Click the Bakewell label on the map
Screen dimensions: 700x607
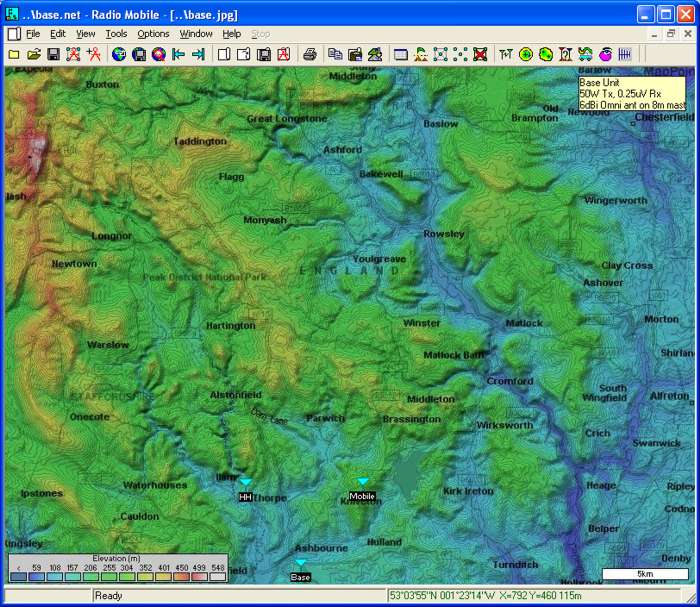coord(381,174)
